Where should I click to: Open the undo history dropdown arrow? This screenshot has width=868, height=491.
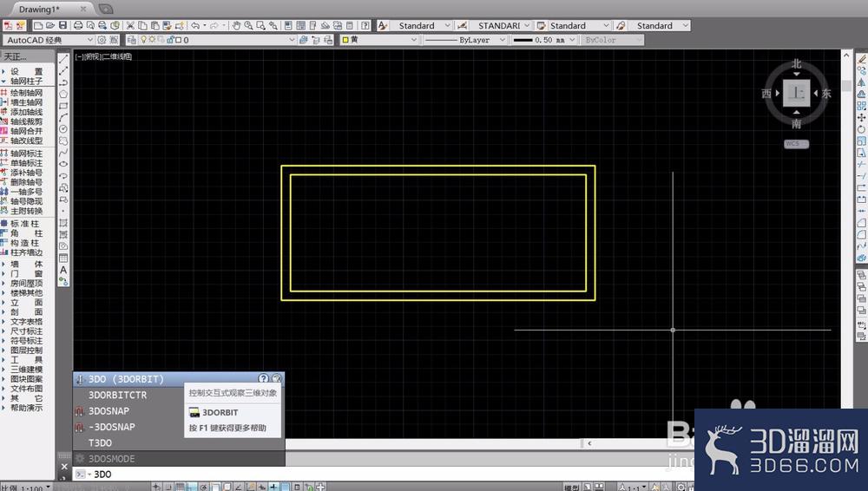[204, 25]
